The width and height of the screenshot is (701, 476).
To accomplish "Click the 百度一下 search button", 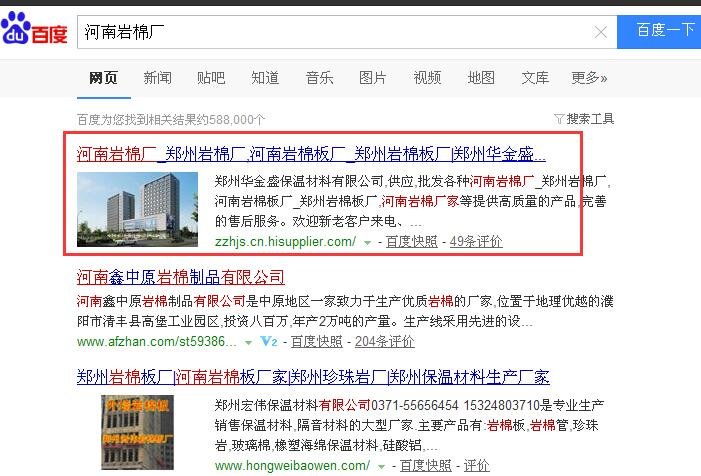I will tap(659, 32).
